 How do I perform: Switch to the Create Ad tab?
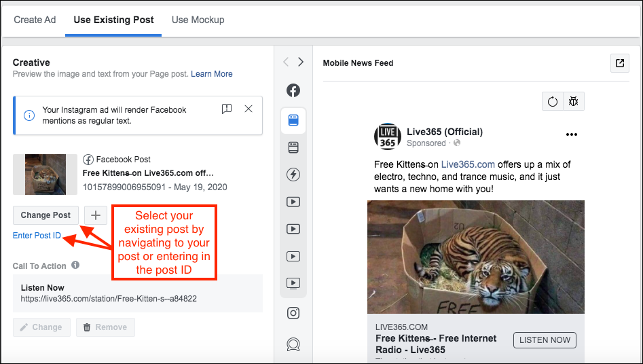point(35,20)
